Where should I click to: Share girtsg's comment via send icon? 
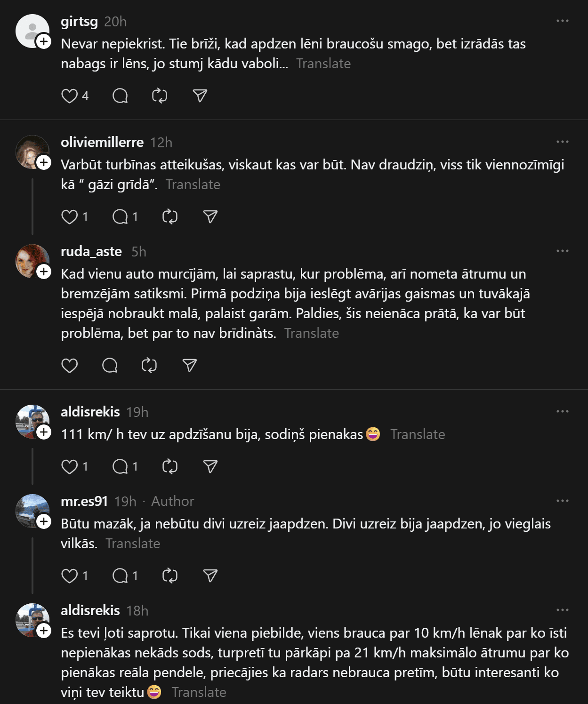click(200, 96)
